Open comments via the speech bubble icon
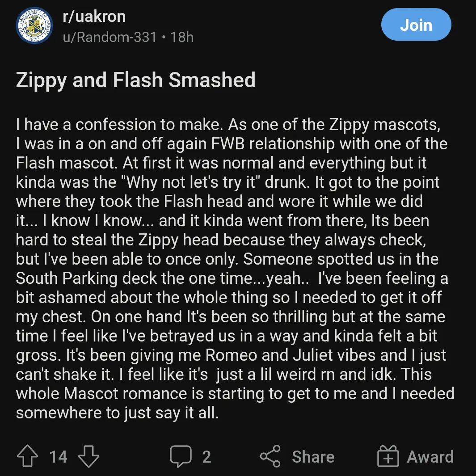The height and width of the screenshot is (476, 476). 181,457
